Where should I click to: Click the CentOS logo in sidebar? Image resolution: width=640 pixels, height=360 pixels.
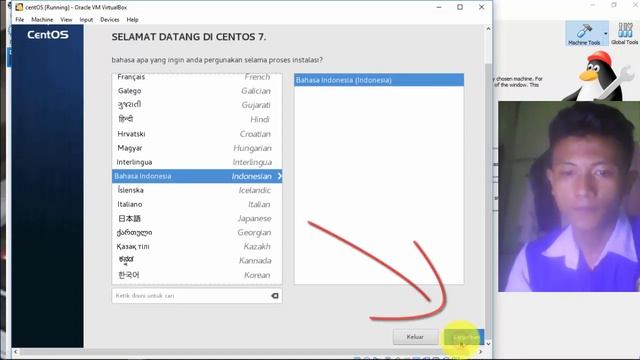[x=48, y=35]
